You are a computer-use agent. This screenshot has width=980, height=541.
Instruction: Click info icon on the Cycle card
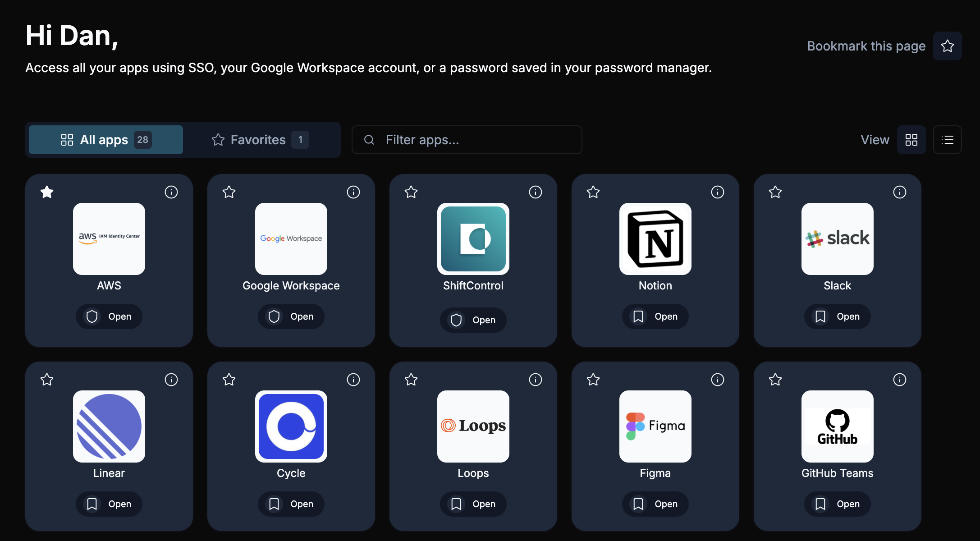[x=353, y=380]
